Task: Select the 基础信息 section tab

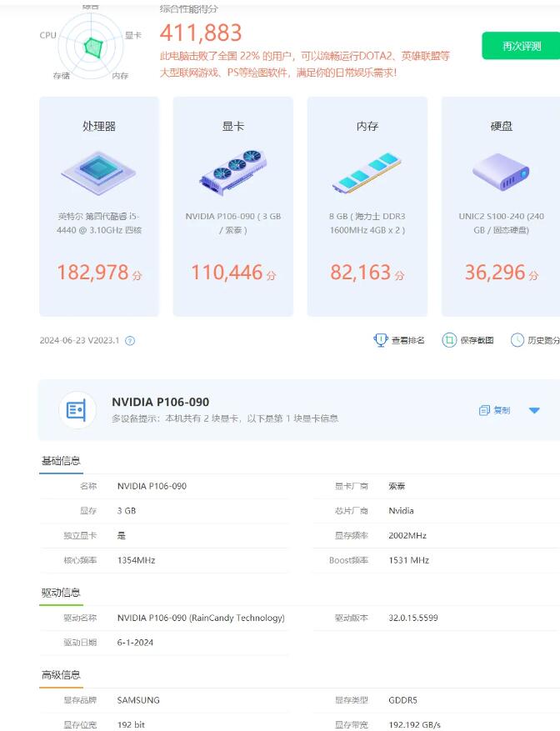Action: [x=61, y=461]
